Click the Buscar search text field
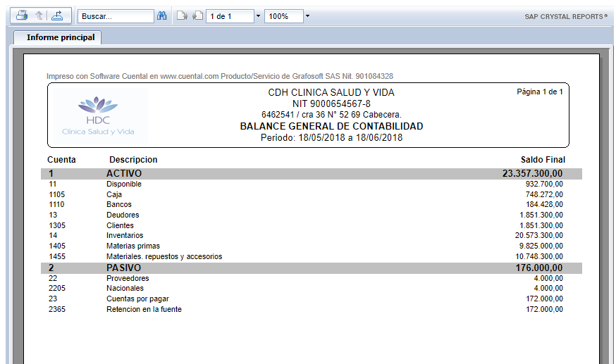Screen dimensions: 616x364 click(x=116, y=16)
